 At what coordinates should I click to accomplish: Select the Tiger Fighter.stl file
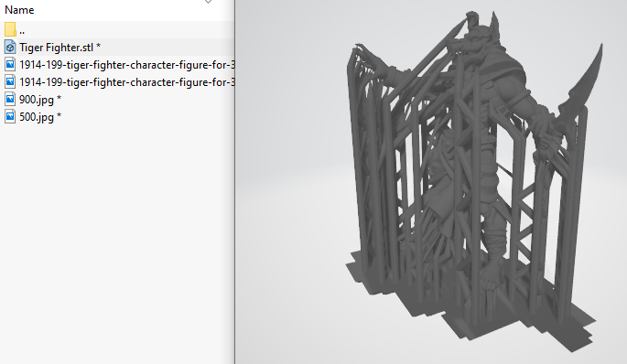coord(117,48)
